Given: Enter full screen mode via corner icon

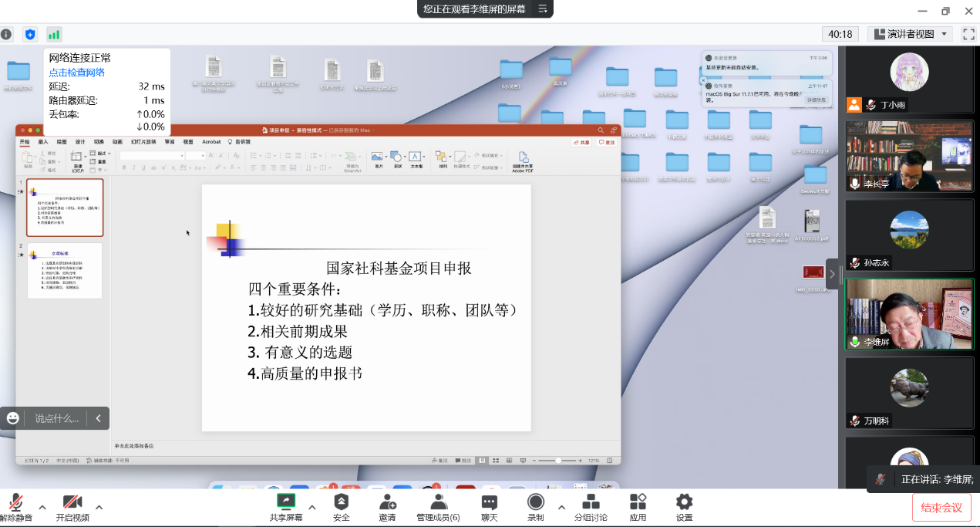Looking at the screenshot, I should tap(968, 34).
